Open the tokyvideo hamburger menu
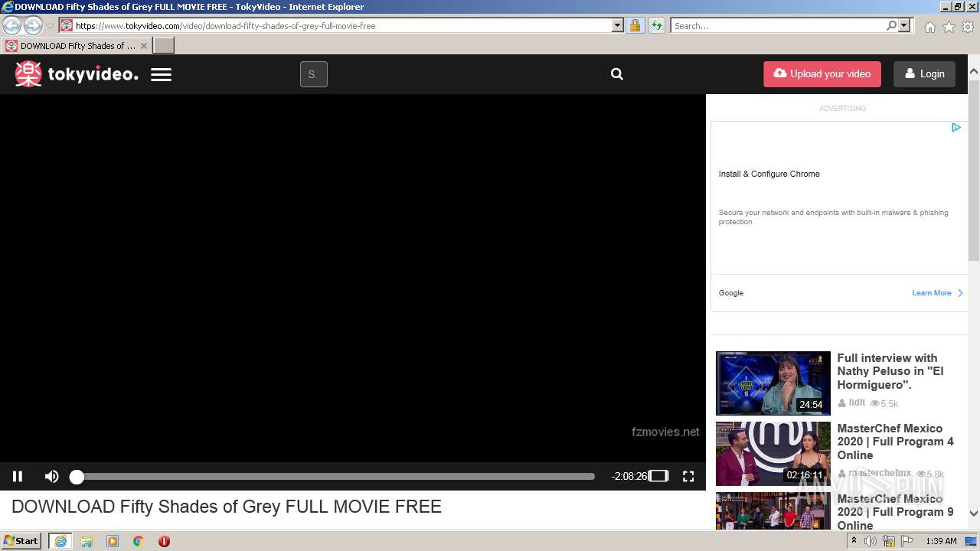980x551 pixels. (x=161, y=74)
